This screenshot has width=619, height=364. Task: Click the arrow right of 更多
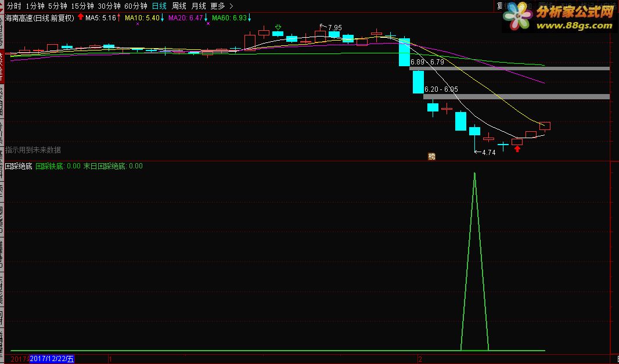point(231,6)
